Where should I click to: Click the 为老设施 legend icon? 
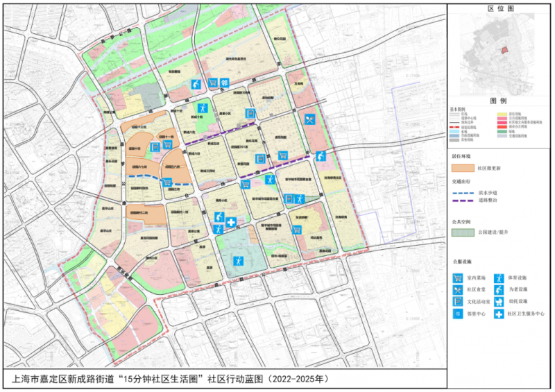(x=498, y=290)
